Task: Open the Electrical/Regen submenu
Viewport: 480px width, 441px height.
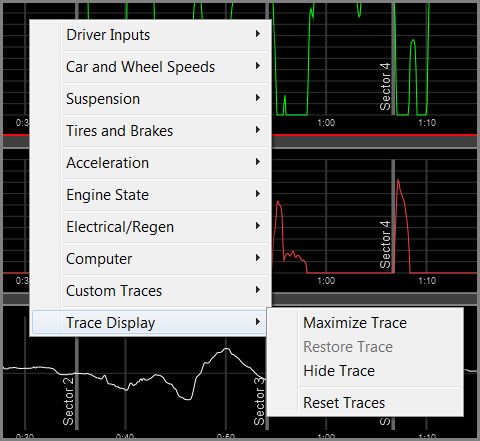Action: pos(151,227)
